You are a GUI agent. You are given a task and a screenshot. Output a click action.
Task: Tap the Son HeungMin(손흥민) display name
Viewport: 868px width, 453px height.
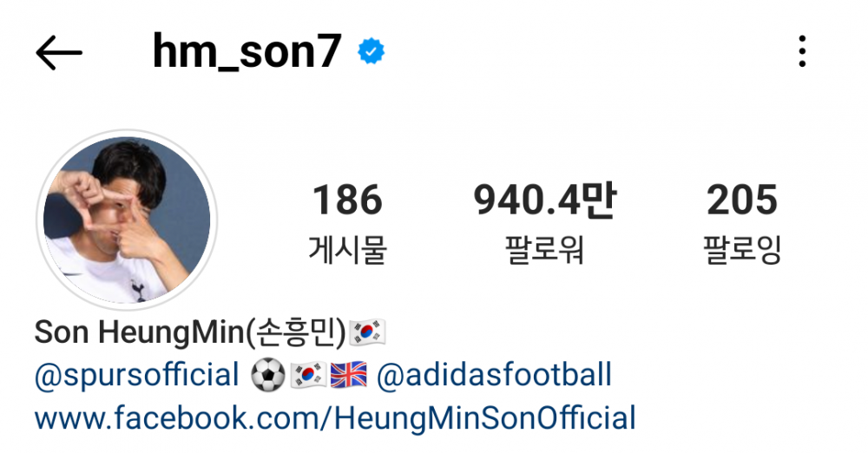tap(190, 332)
